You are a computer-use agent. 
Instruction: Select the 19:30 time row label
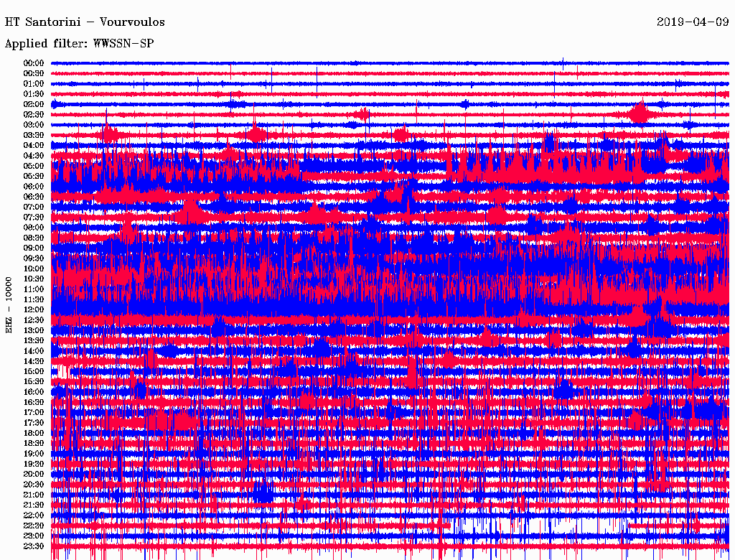click(x=33, y=465)
